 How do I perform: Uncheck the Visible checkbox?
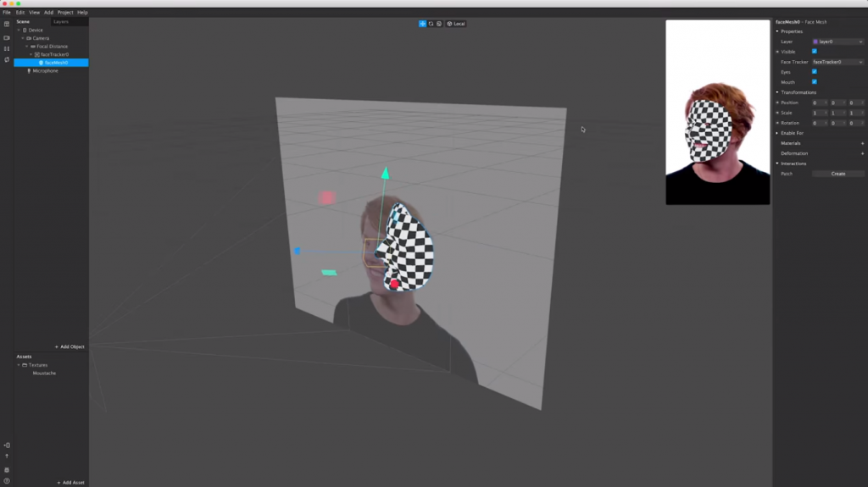tap(815, 52)
